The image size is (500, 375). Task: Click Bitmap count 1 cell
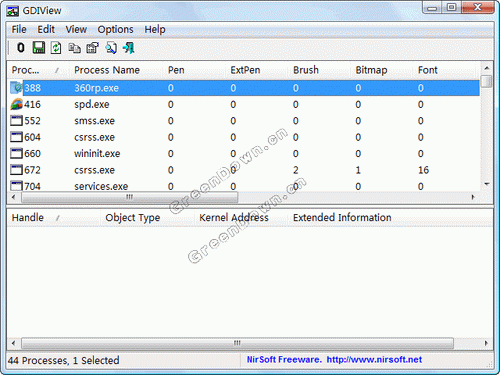358,170
